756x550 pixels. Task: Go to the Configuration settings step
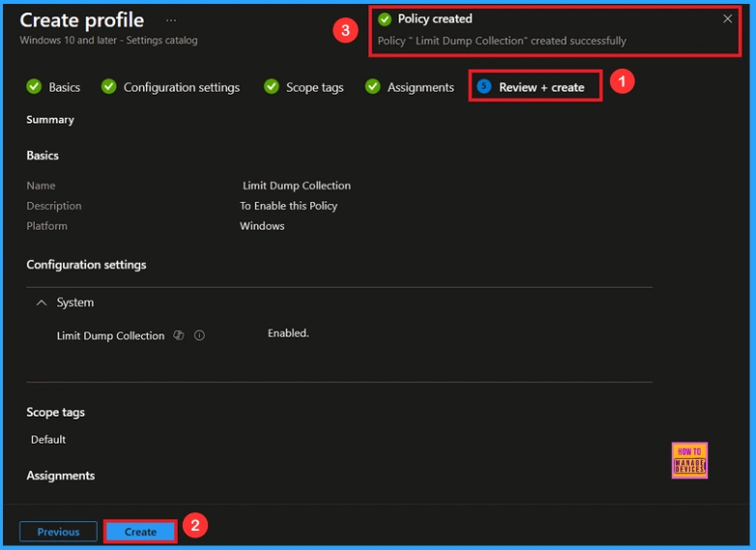click(x=182, y=87)
